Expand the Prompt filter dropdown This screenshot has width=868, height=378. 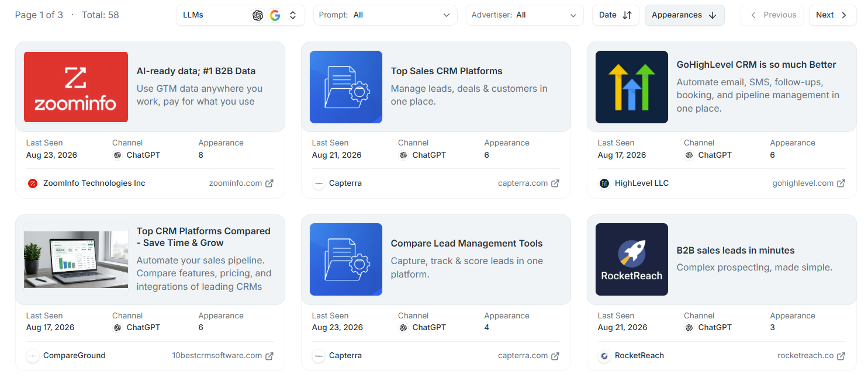coord(385,15)
